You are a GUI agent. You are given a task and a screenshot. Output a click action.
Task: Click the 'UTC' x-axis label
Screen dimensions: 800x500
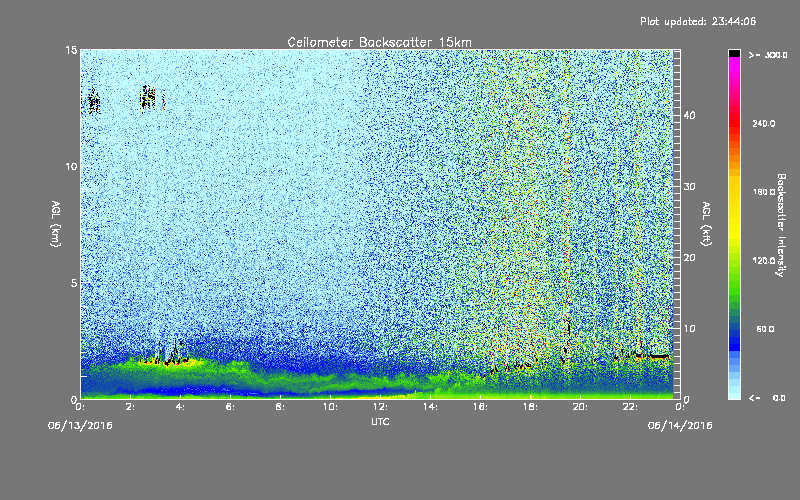380,421
